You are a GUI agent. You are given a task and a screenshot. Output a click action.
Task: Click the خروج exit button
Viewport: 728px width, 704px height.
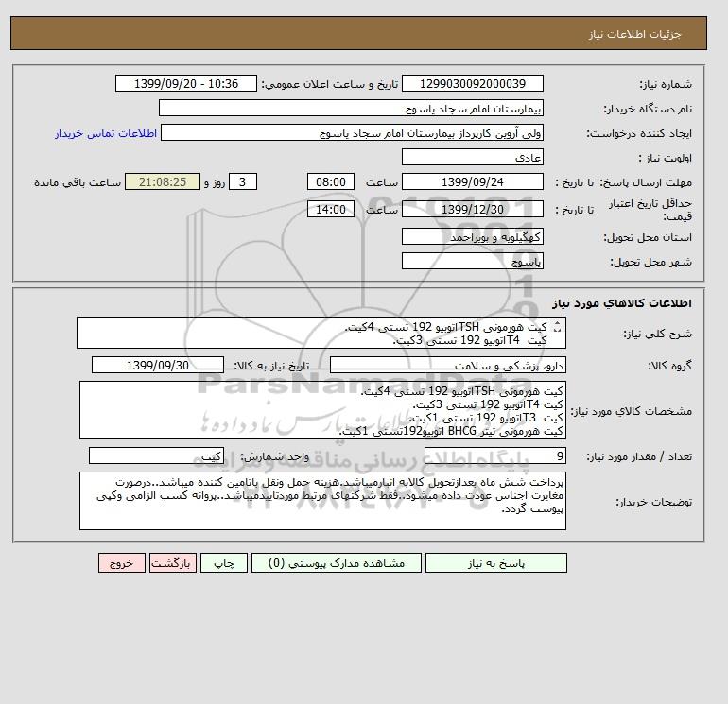(x=122, y=563)
